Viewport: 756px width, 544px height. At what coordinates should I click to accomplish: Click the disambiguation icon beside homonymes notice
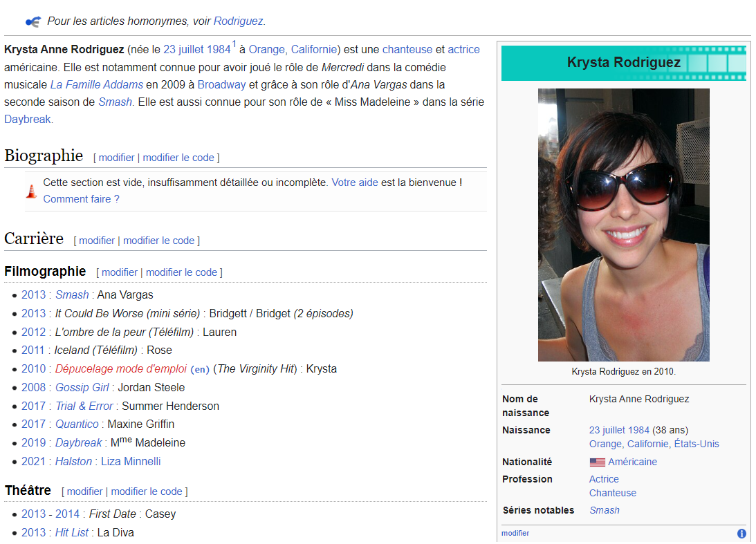33,21
